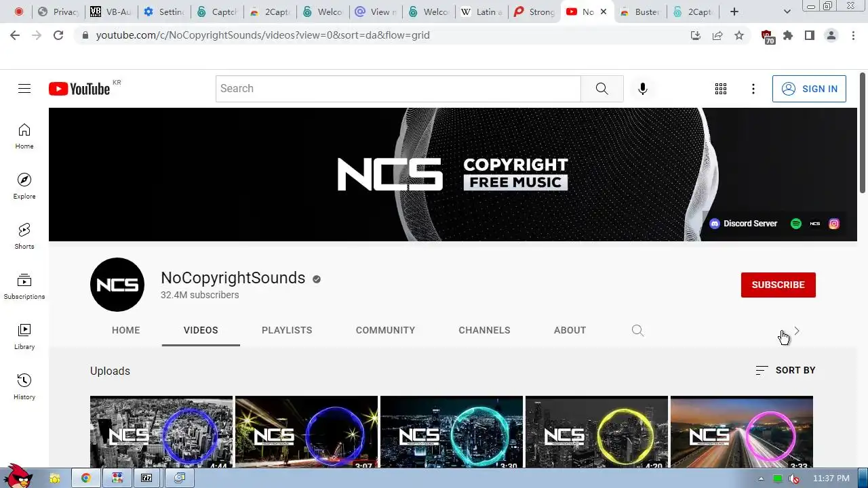Open the ABOUT channel tab
The width and height of the screenshot is (868, 488).
click(570, 330)
